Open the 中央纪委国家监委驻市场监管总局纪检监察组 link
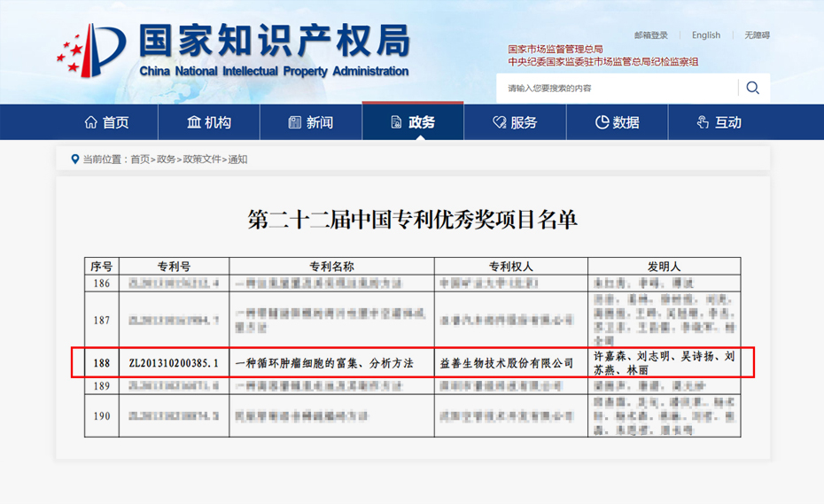 click(x=602, y=62)
